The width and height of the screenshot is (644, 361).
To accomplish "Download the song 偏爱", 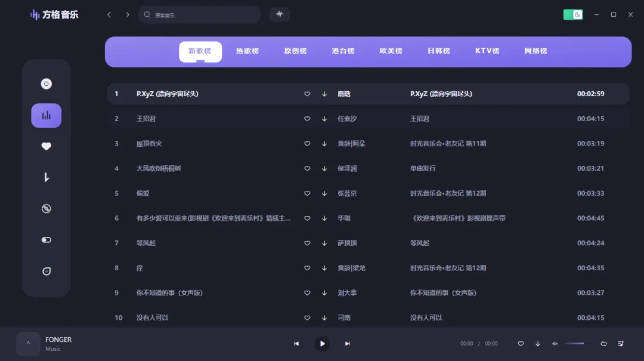I will (x=324, y=193).
